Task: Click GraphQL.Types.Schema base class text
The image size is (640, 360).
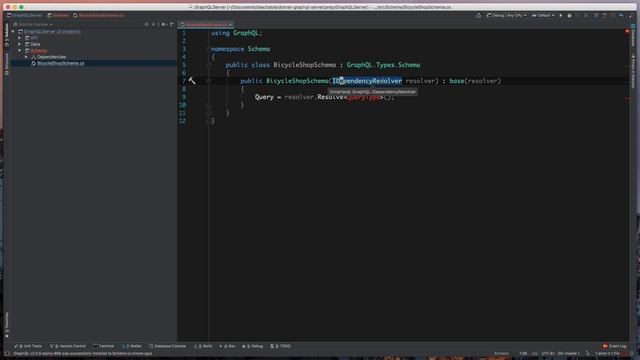Action: click(x=383, y=65)
